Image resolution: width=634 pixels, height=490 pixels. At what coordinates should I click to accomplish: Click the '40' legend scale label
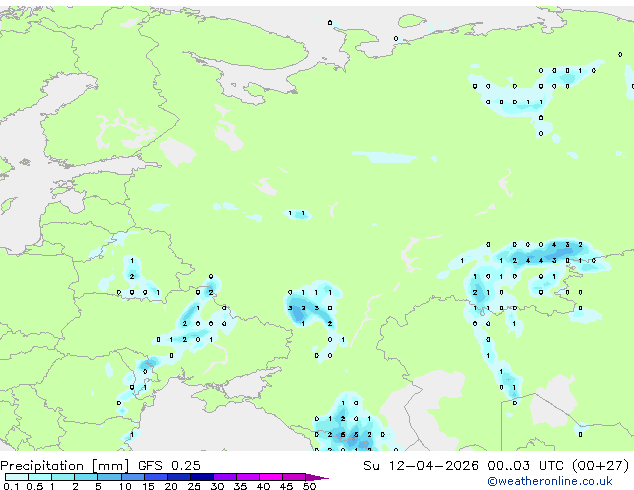point(263,486)
